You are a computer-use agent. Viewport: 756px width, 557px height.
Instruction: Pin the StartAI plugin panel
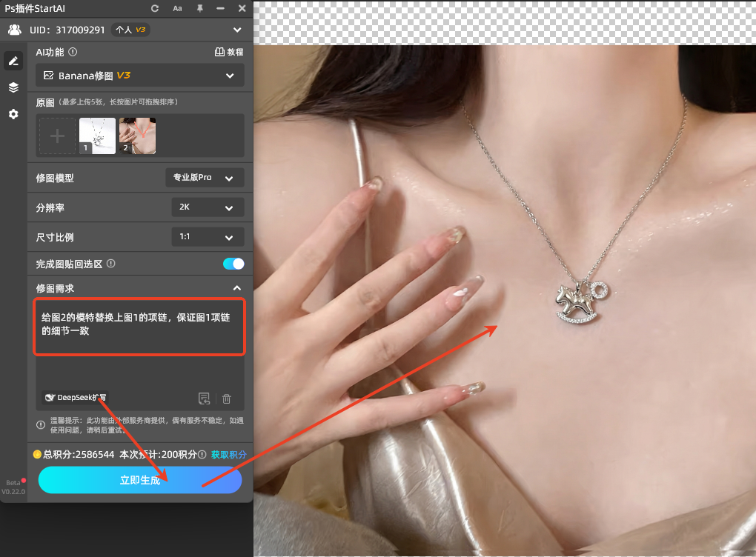click(x=199, y=8)
